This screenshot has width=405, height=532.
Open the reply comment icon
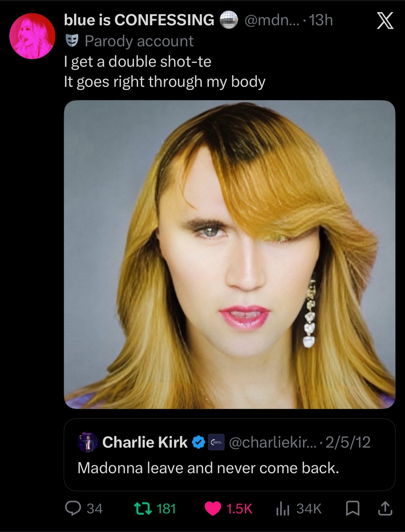(x=73, y=508)
